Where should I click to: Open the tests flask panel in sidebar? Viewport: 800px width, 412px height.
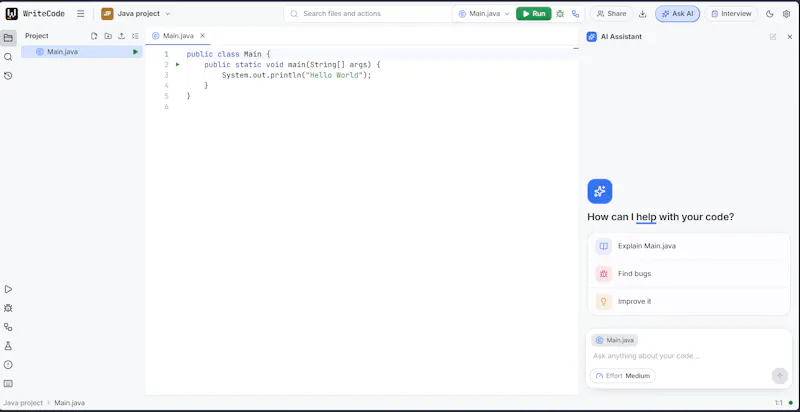click(8, 346)
